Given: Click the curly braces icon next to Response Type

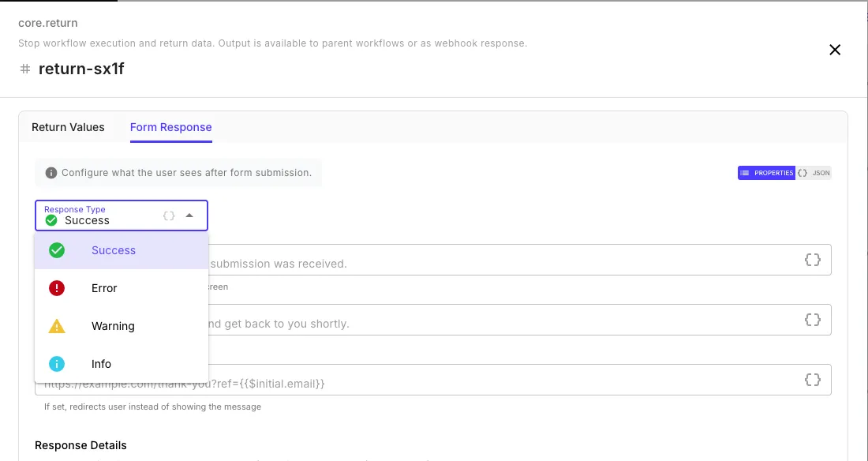Looking at the screenshot, I should click(x=168, y=215).
